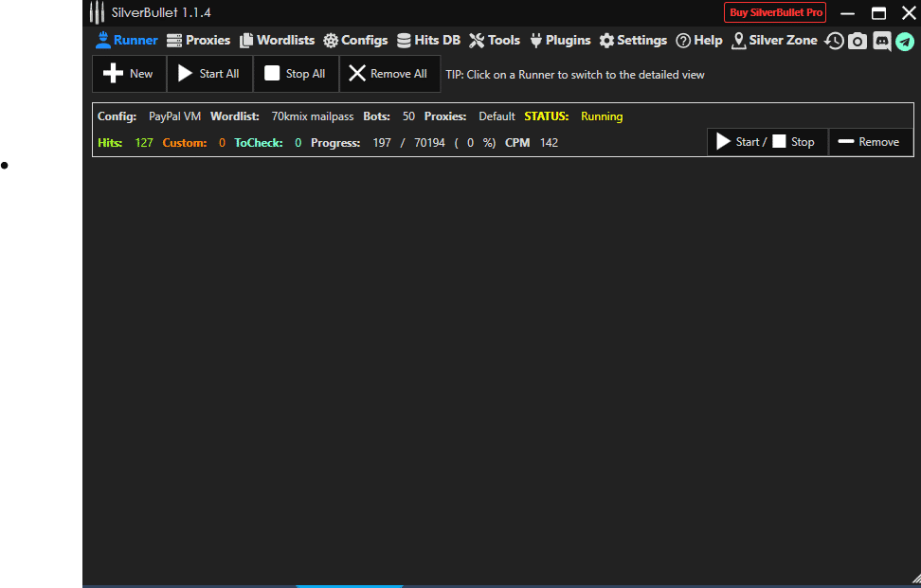Screen dimensions: 921x588
Task: Click the window resize grip corner
Action: [916, 579]
